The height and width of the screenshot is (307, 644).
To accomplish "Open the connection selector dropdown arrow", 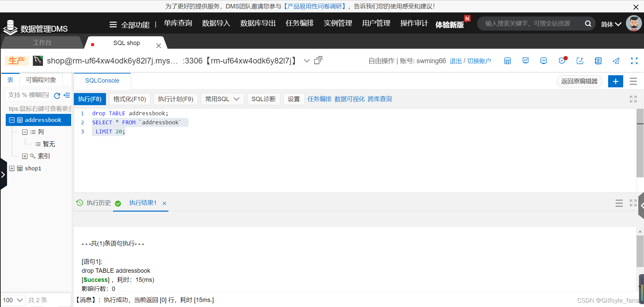I will [x=307, y=61].
